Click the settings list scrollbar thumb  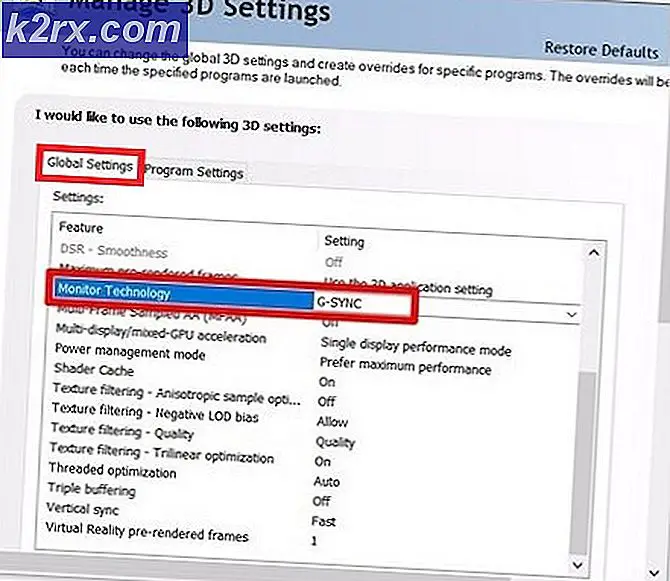[x=584, y=463]
